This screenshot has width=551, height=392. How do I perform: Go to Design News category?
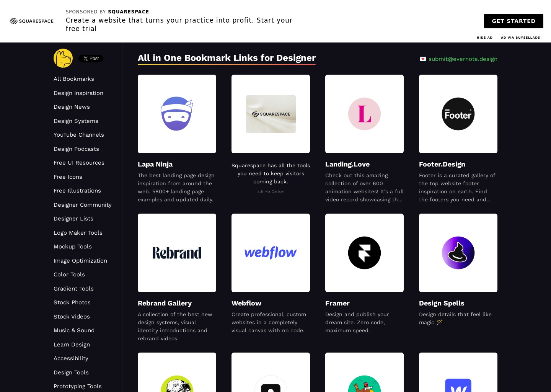72,107
